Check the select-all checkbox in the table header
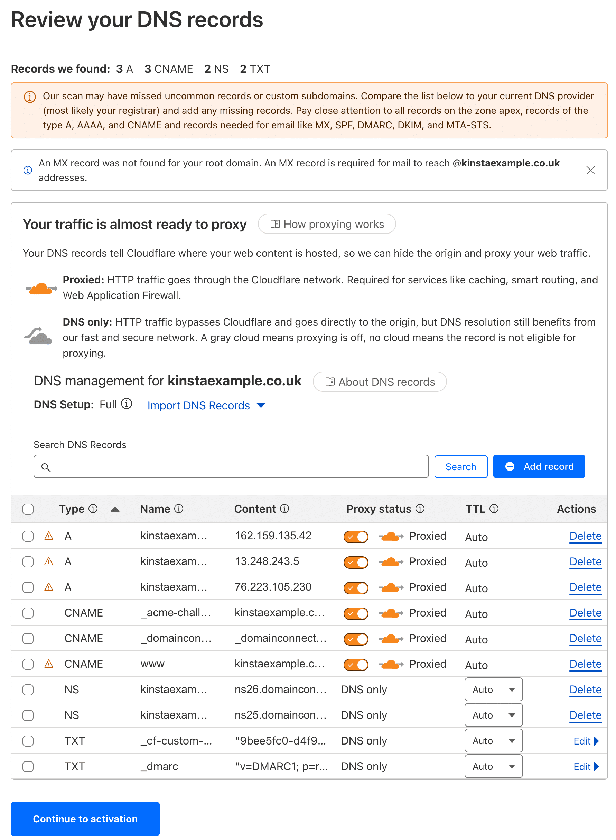616x840 pixels. click(x=28, y=509)
